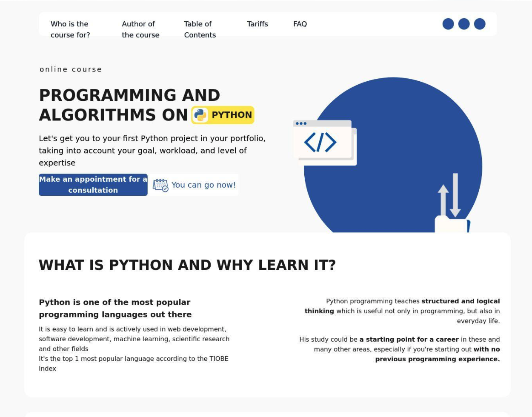The width and height of the screenshot is (532, 417).
Task: Click the first blue circle in header
Action: pos(448,24)
